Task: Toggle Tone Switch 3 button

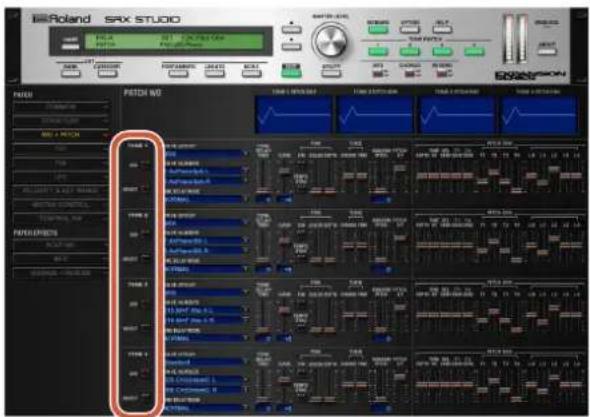Action: [442, 51]
